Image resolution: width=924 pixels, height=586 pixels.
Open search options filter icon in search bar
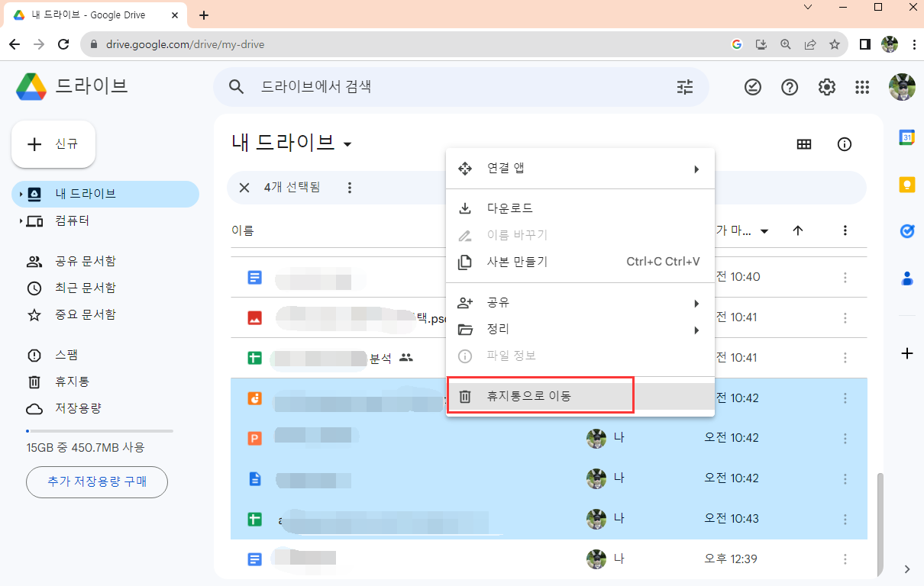pos(684,87)
